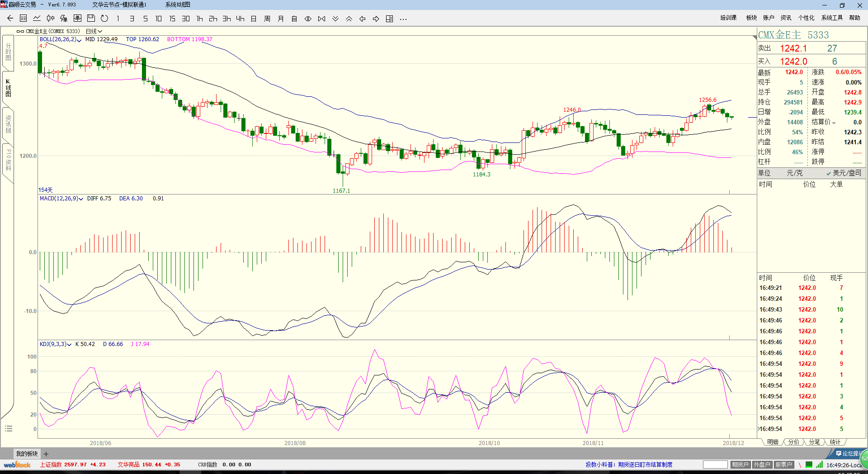868x474 pixels.
Task: Expand the KDJ(9,3,3) indicator dropdown
Action: 69,345
